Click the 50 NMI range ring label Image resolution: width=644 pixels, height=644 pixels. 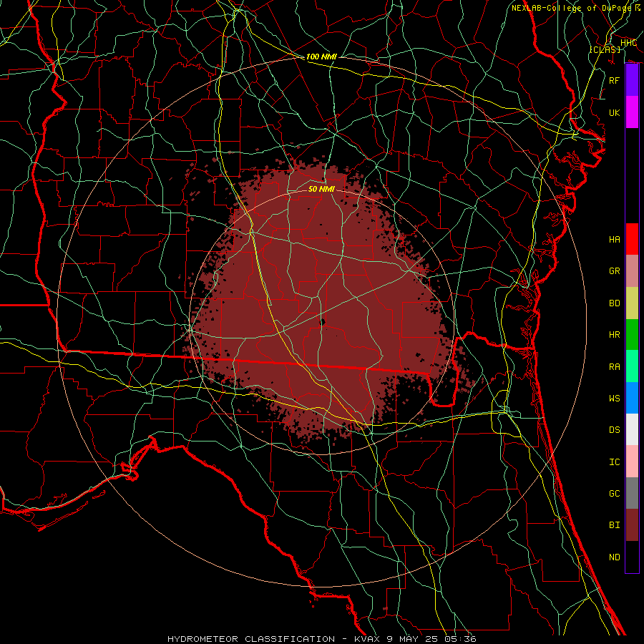pos(321,189)
